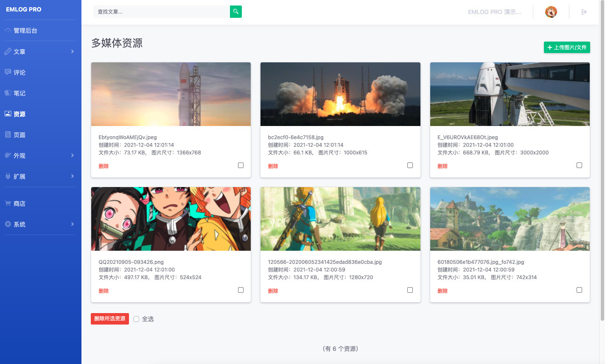This screenshot has width=605, height=364.
Task: Open the Zelda characters running thumbnail
Action: [340, 219]
